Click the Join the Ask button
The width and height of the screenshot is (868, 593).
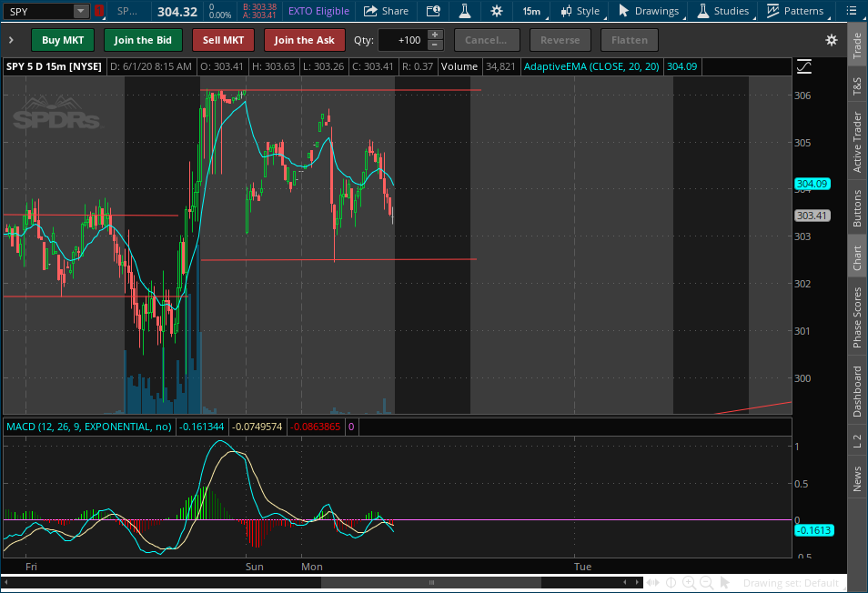[305, 40]
